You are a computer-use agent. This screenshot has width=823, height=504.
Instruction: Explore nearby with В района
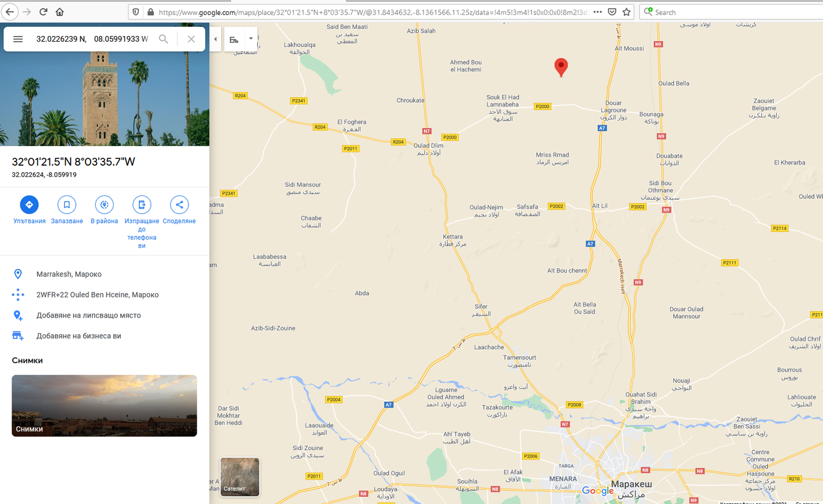(x=104, y=211)
